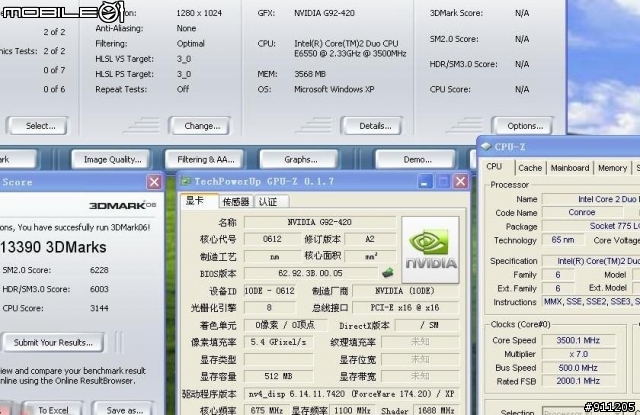
Task: Click the BIOS save chip icon in GPU-Z
Action: pos(387,273)
